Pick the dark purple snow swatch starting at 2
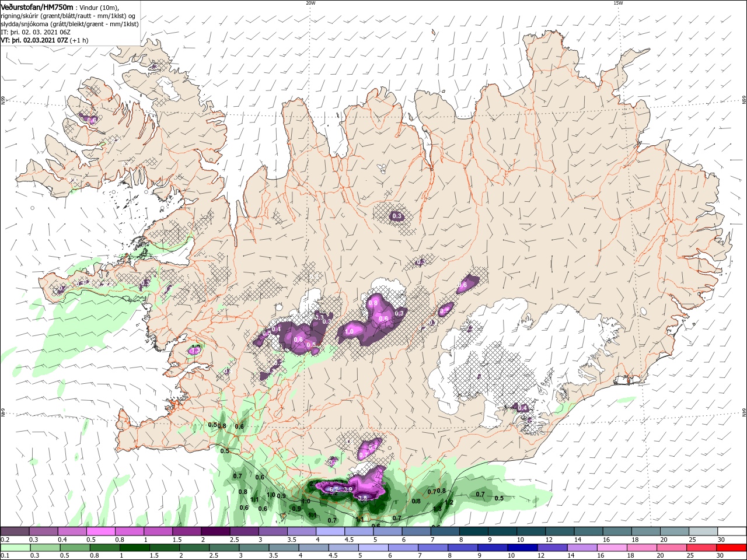This screenshot has height=560, width=747. [x=215, y=531]
